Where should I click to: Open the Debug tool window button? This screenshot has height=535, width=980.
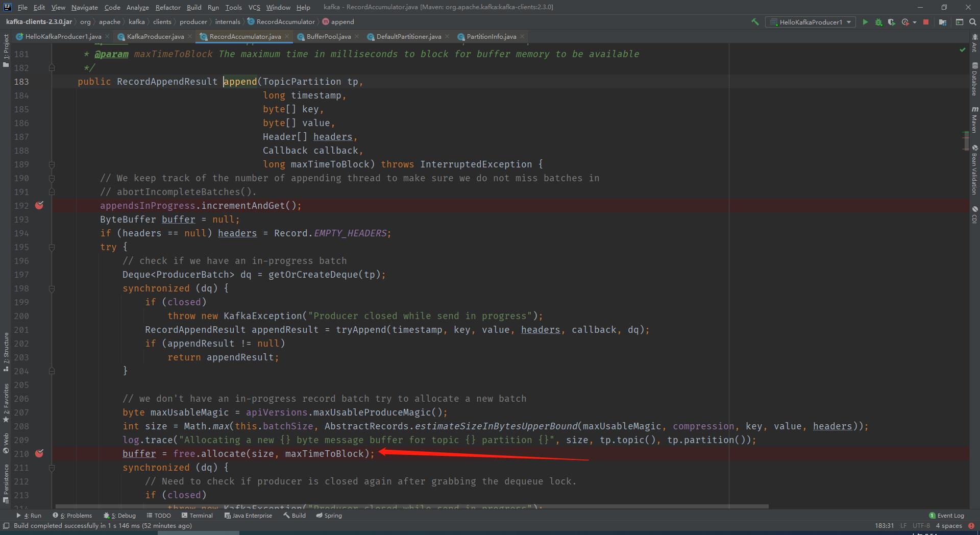tap(119, 516)
